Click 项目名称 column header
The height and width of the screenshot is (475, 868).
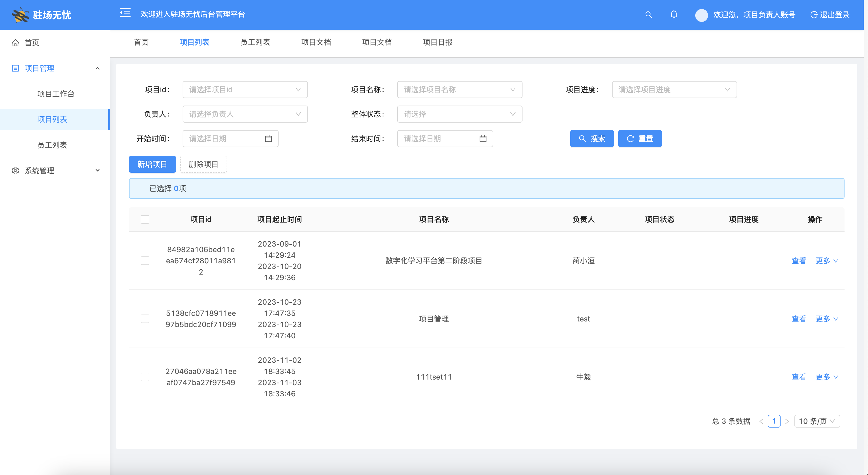(x=434, y=219)
